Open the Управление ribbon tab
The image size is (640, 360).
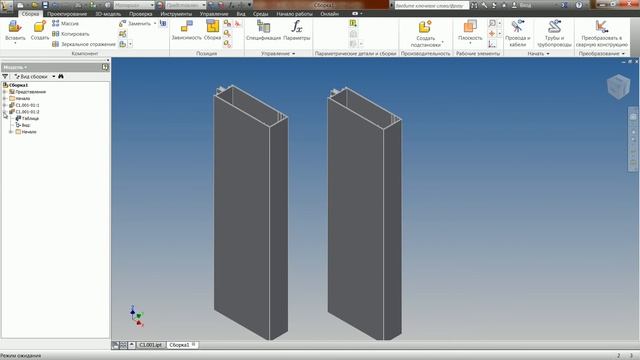[214, 14]
